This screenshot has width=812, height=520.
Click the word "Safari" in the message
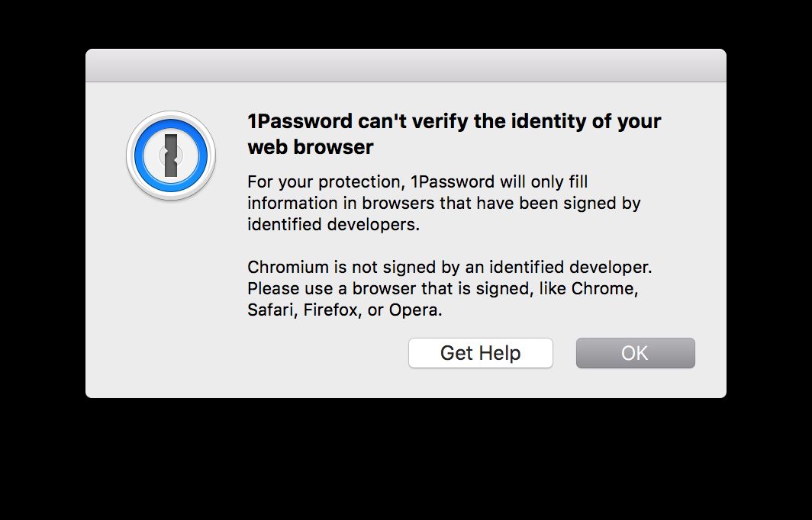pyautogui.click(x=269, y=310)
